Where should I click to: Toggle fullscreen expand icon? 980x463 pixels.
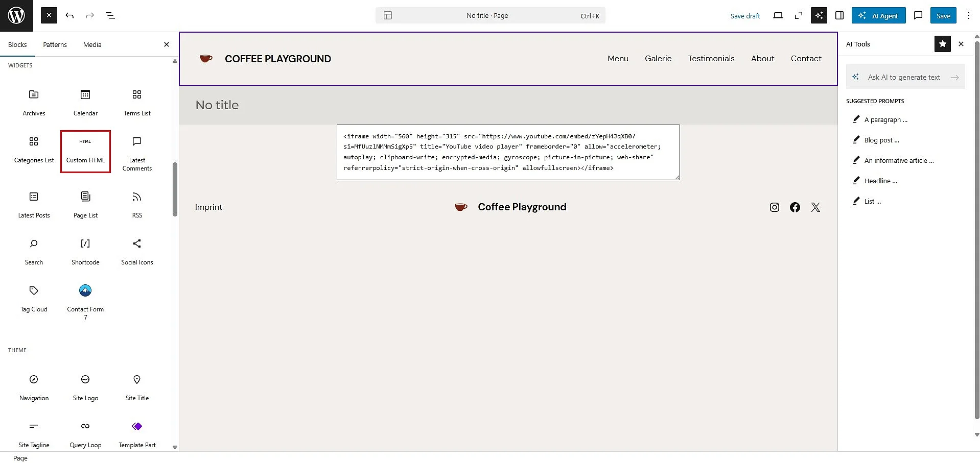(799, 15)
